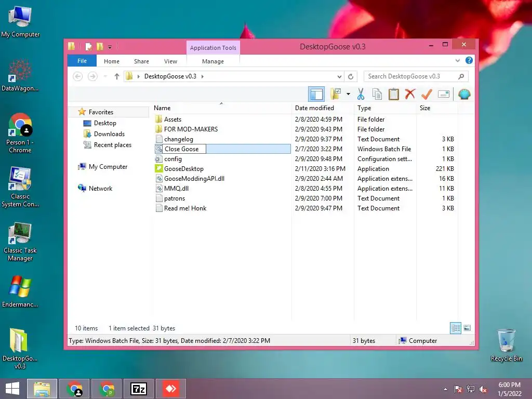Screen dimensions: 532x399
Task: Click the orange checkmark Properties icon
Action: click(427, 94)
